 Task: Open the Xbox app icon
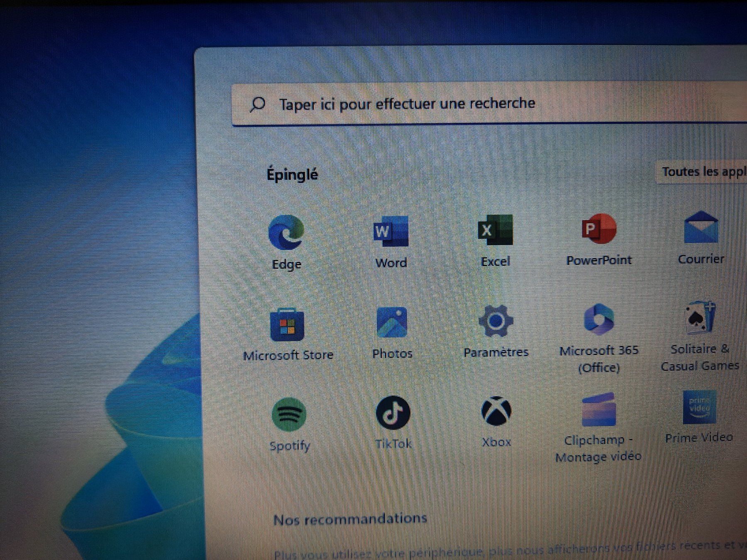496,411
